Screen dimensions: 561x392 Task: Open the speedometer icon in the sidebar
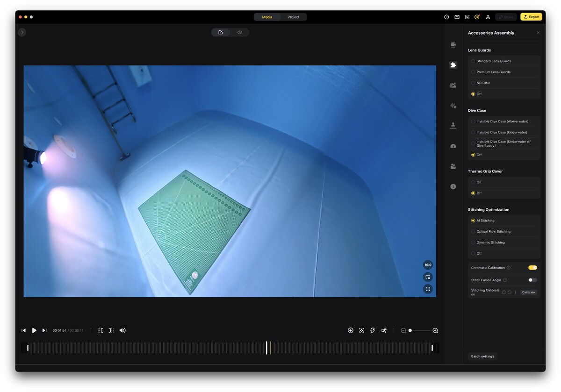coord(453,146)
